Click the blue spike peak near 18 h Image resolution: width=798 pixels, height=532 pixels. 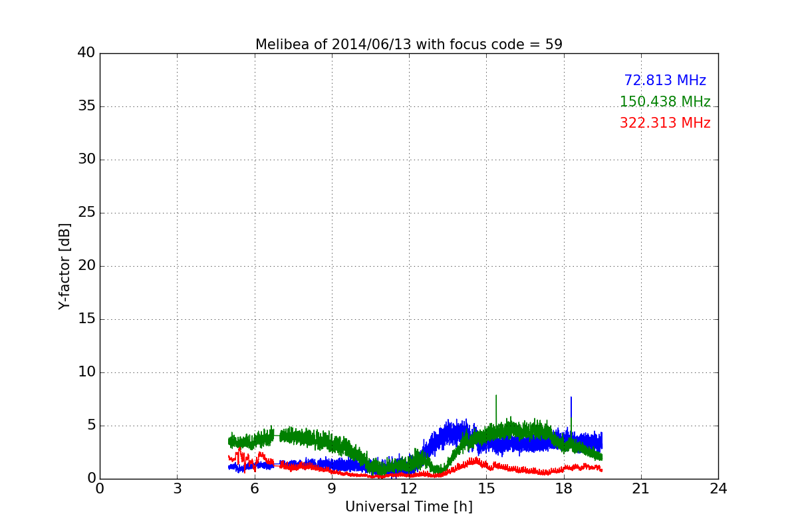(571, 398)
